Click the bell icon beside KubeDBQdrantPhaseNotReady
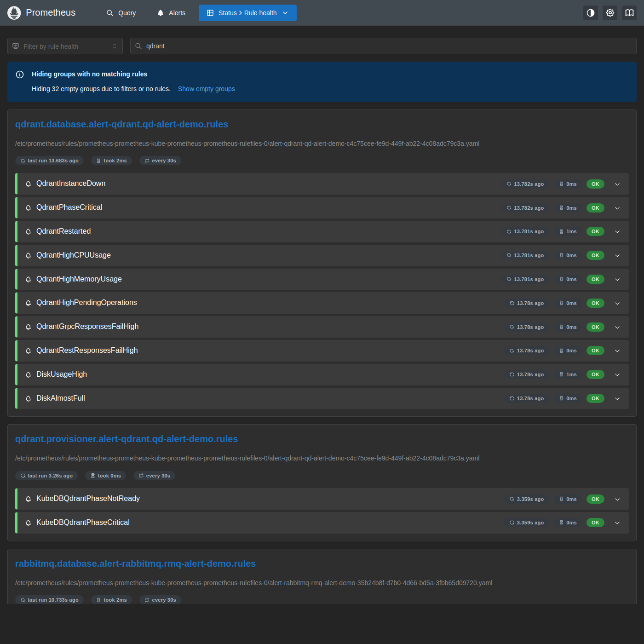Viewport: 644px width, 644px height. click(x=28, y=499)
